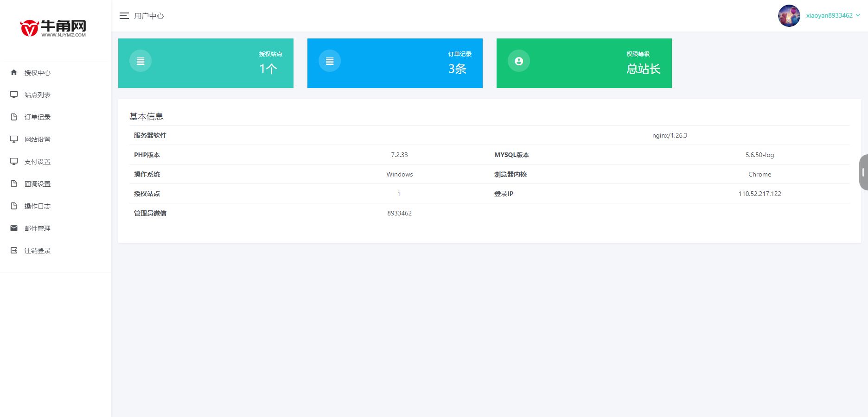The width and height of the screenshot is (868, 417).
Task: Select 注销登录 to log out
Action: point(56,251)
